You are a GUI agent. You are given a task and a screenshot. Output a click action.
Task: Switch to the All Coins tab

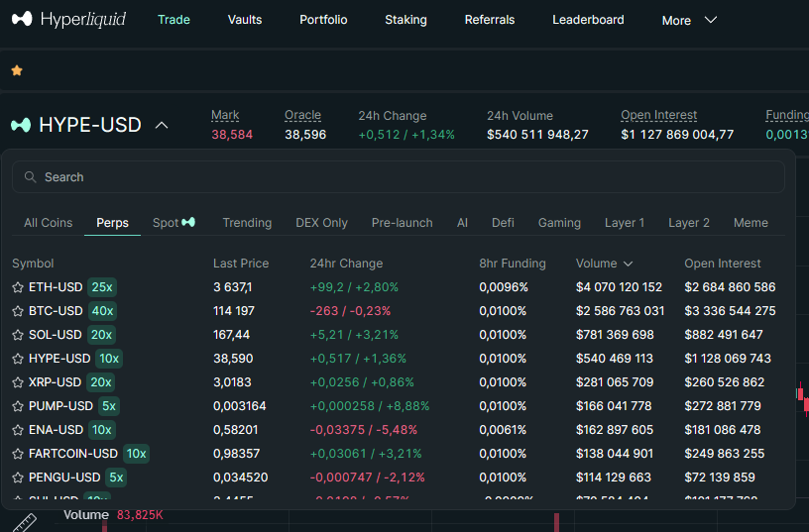(48, 223)
